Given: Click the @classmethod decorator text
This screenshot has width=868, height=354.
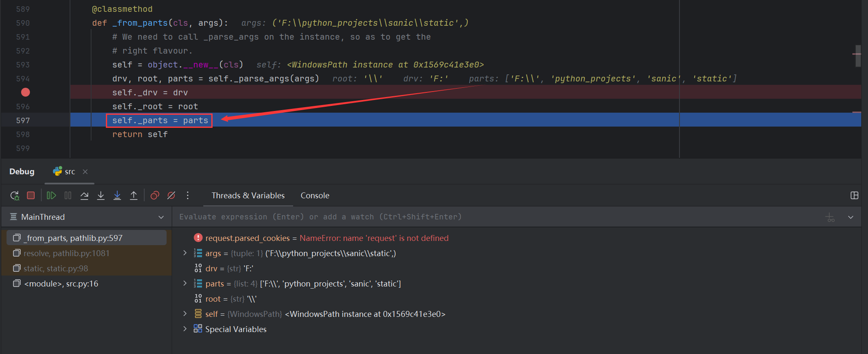Looking at the screenshot, I should [x=122, y=9].
